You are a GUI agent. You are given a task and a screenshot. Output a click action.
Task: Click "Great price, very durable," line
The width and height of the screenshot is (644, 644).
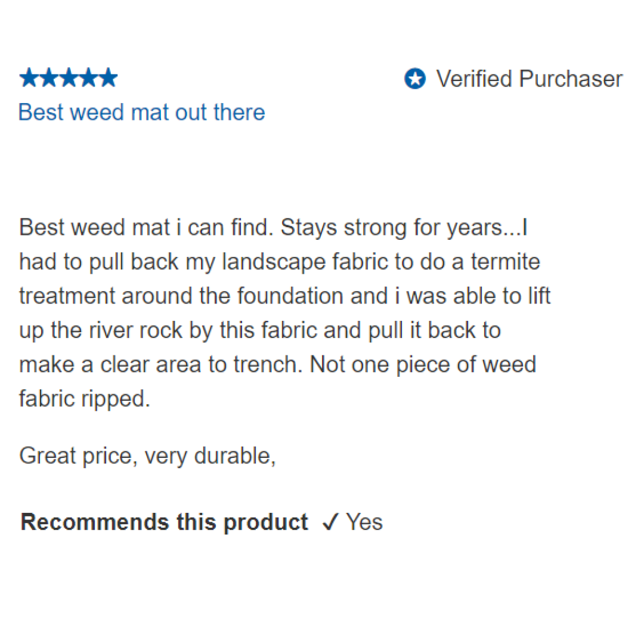click(x=147, y=456)
